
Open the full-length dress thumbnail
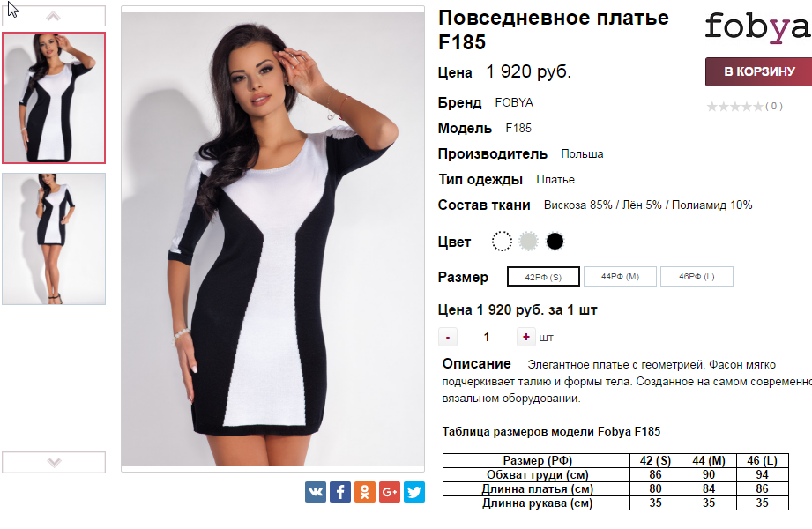click(54, 239)
